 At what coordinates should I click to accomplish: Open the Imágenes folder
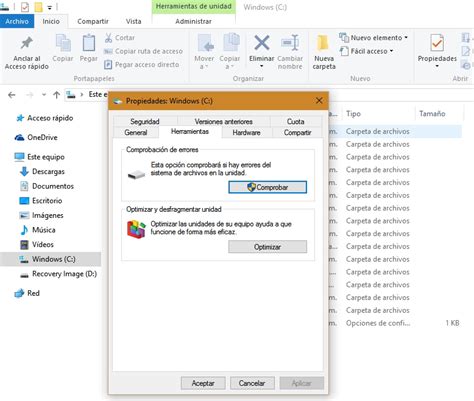coord(42,215)
